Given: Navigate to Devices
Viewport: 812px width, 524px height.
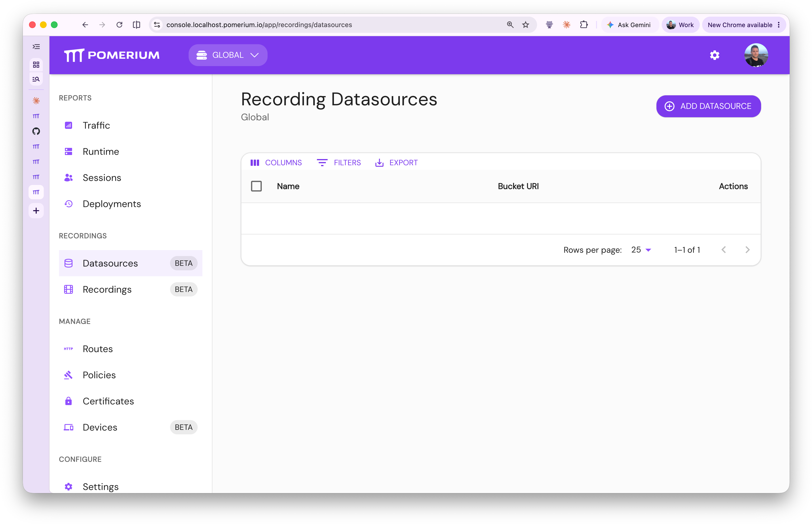Looking at the screenshot, I should (x=130, y=427).
